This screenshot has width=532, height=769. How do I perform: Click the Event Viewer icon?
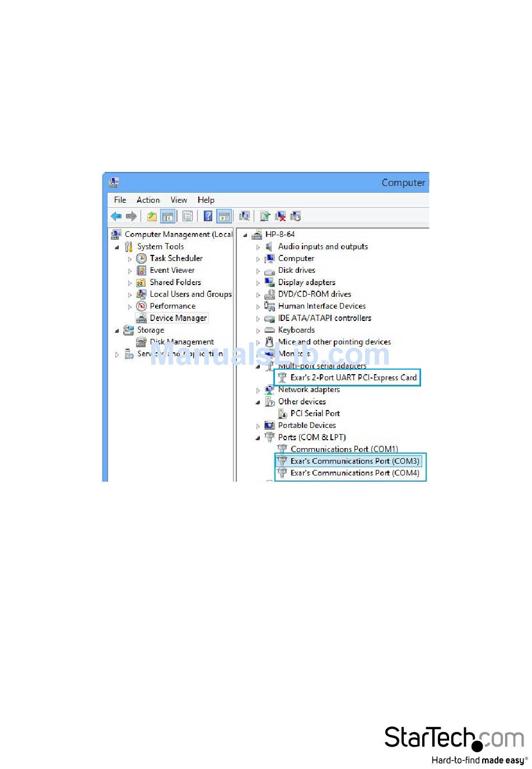coord(142,271)
